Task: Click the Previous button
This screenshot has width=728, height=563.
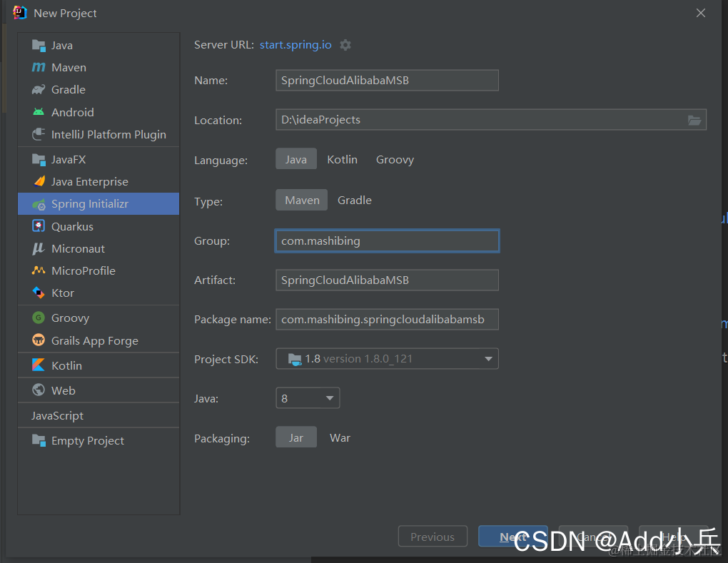Action: coord(433,537)
